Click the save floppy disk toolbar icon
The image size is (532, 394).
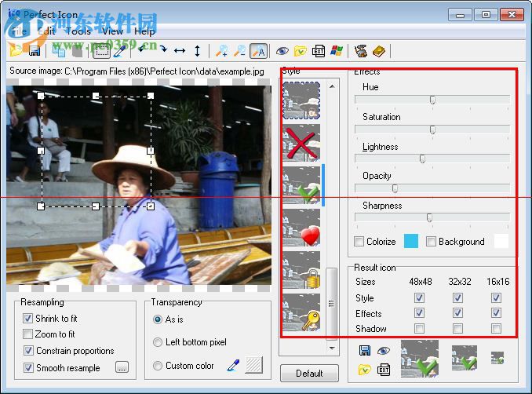(x=34, y=51)
